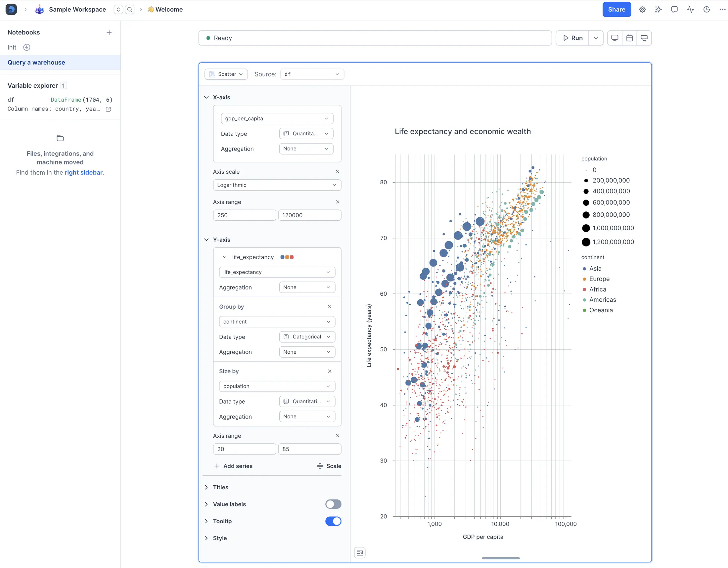Viewport: 728px width, 568px height.
Task: Click the Init lightning bolt icon
Action: 27,47
